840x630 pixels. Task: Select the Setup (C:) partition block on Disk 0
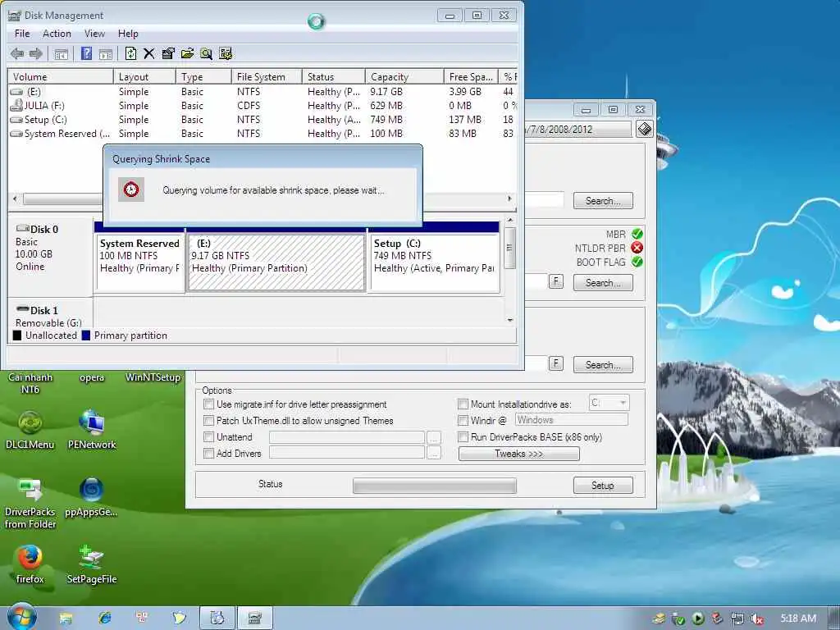tap(435, 262)
